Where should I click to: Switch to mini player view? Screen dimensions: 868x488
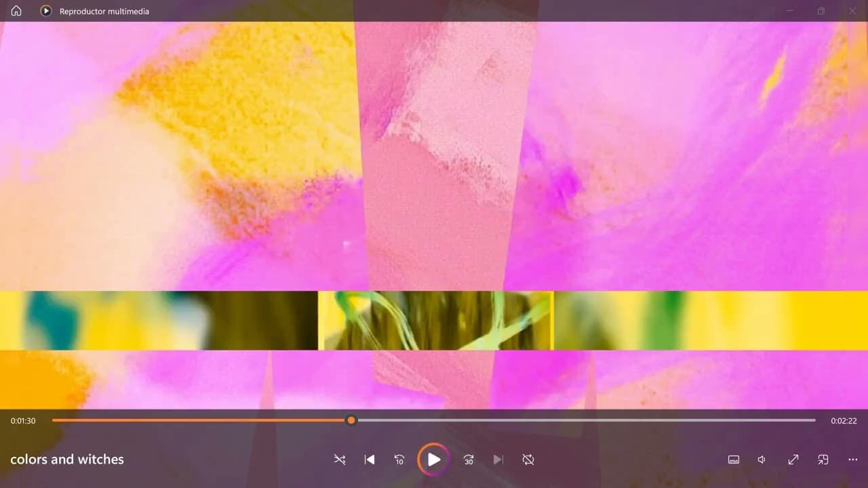[x=823, y=460]
